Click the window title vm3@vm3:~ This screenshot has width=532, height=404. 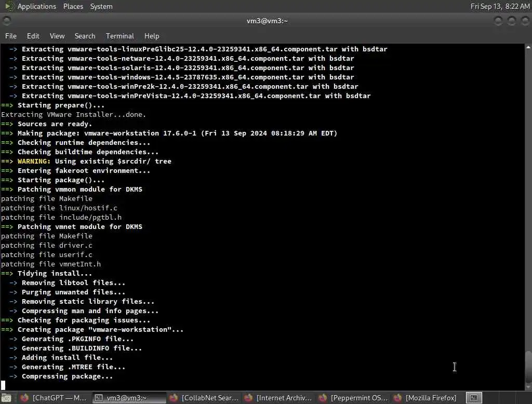click(267, 21)
